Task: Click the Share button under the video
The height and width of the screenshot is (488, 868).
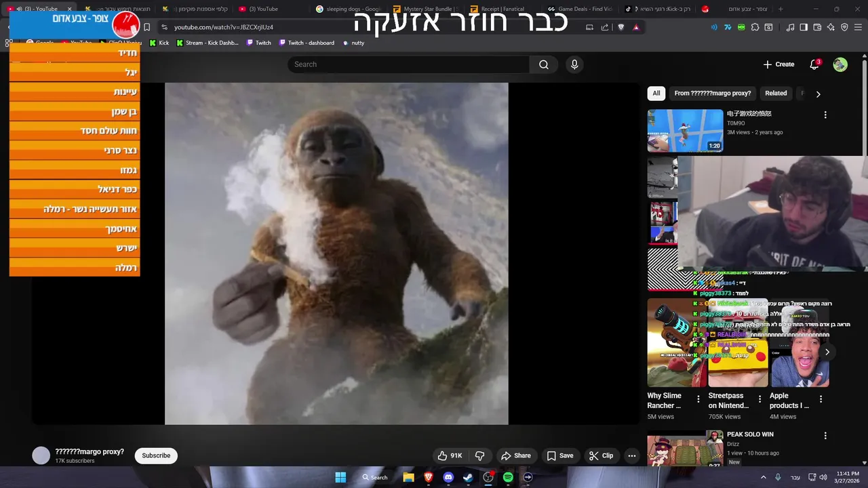Action: coord(515,455)
